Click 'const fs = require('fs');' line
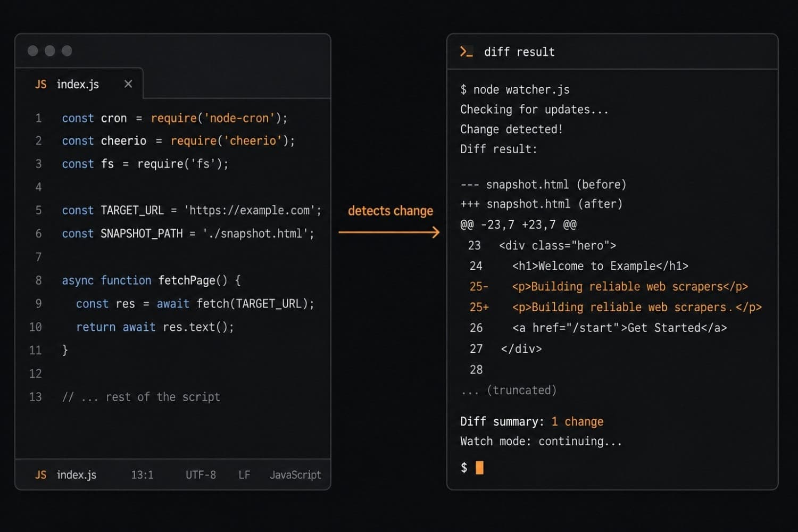This screenshot has height=532, width=798. [x=145, y=164]
